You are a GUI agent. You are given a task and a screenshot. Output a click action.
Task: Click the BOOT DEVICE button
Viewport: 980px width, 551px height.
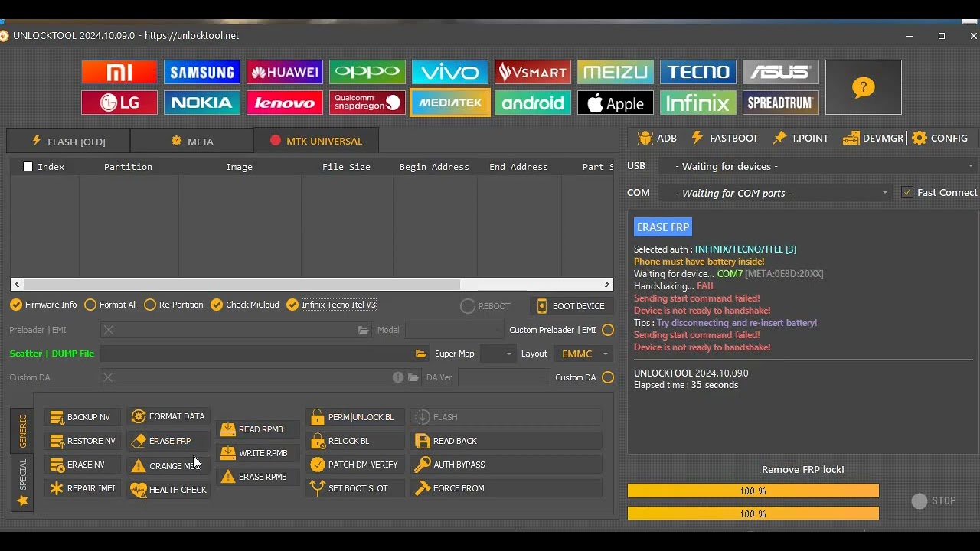coord(571,306)
